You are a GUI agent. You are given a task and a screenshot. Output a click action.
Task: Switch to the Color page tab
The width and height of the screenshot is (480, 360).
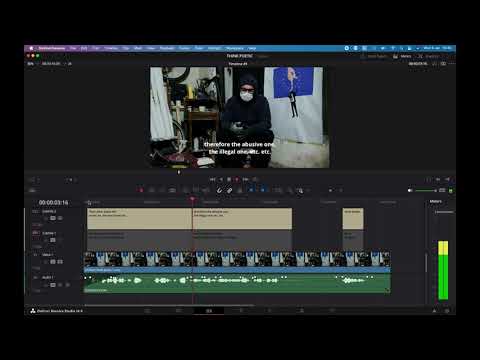click(270, 311)
